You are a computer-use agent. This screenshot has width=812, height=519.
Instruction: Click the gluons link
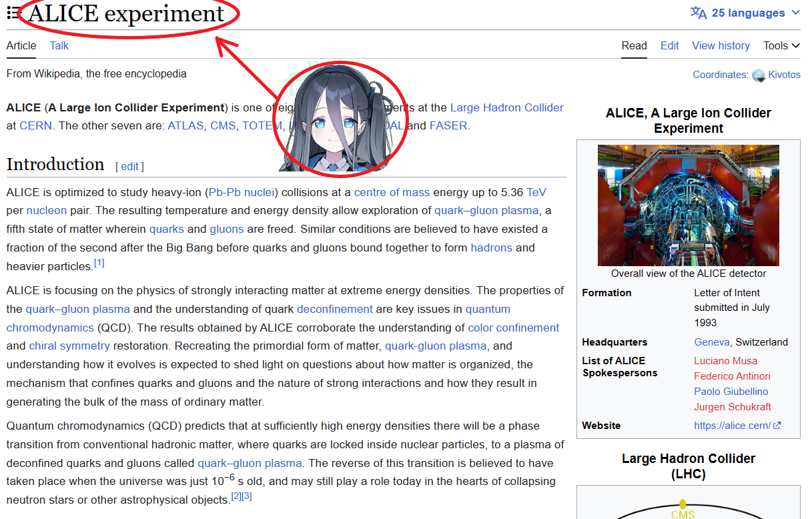click(227, 229)
